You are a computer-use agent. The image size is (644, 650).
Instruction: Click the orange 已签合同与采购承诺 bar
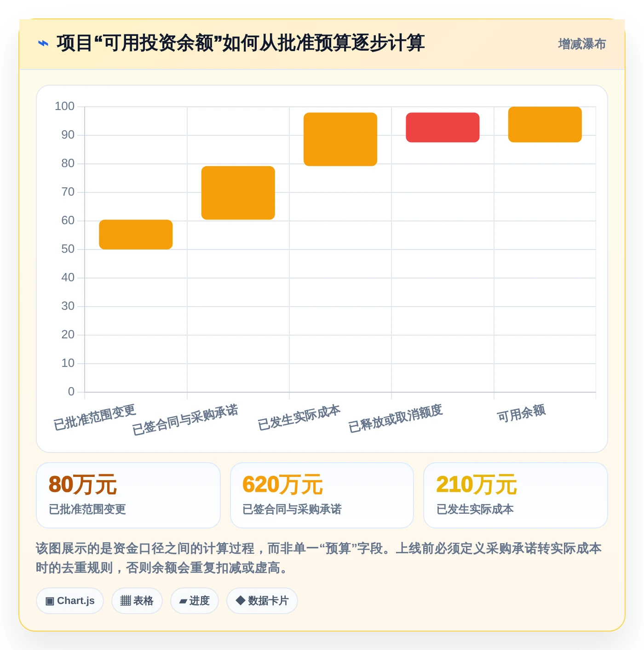click(x=238, y=193)
